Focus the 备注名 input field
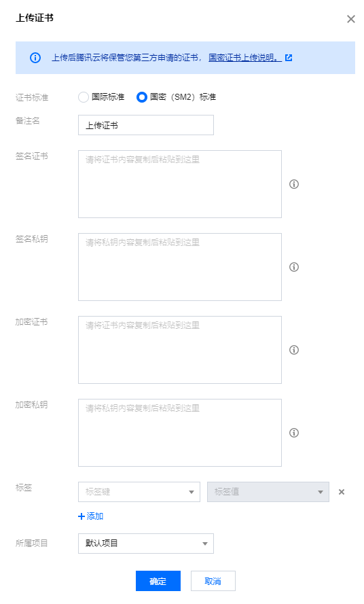364x604 pixels. coord(146,125)
